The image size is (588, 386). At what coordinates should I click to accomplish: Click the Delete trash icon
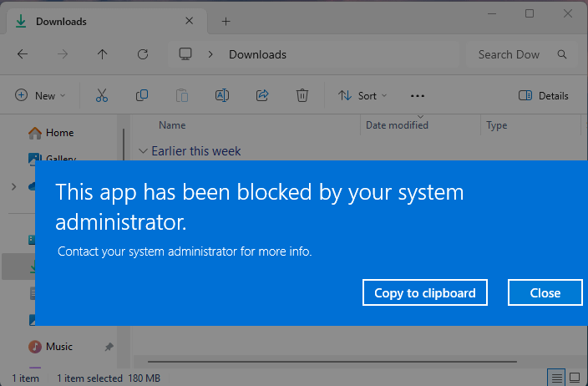click(302, 95)
